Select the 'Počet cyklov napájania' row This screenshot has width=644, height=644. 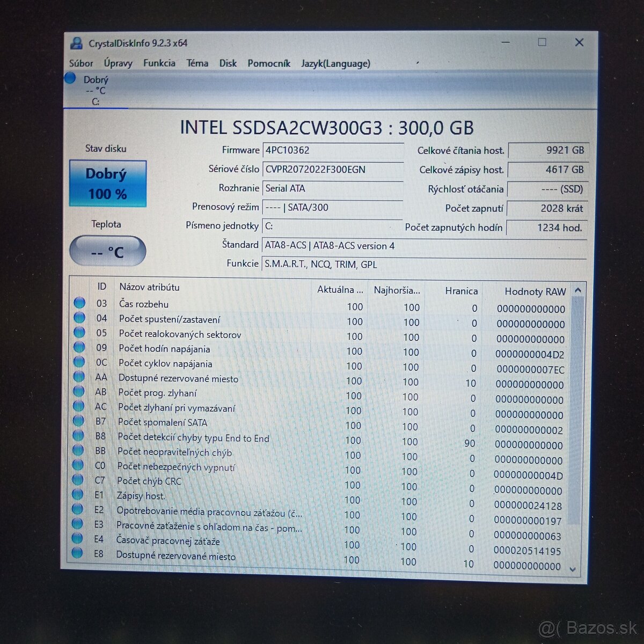coord(320,365)
